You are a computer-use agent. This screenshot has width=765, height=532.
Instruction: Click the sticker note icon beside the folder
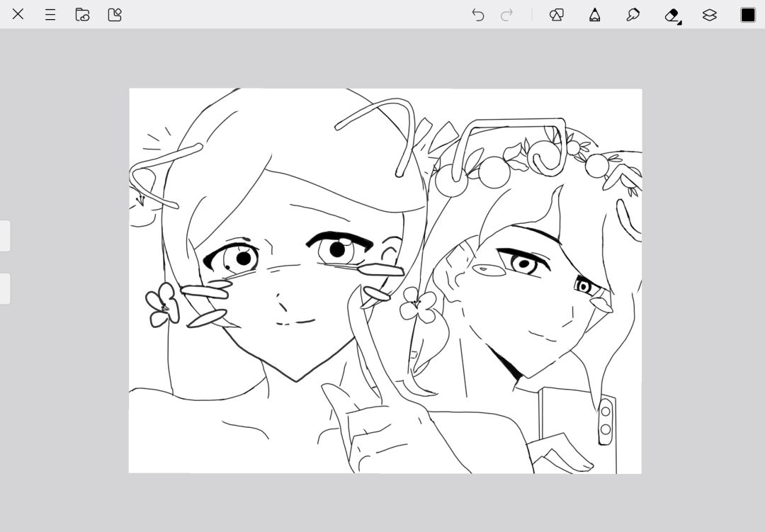click(x=115, y=15)
